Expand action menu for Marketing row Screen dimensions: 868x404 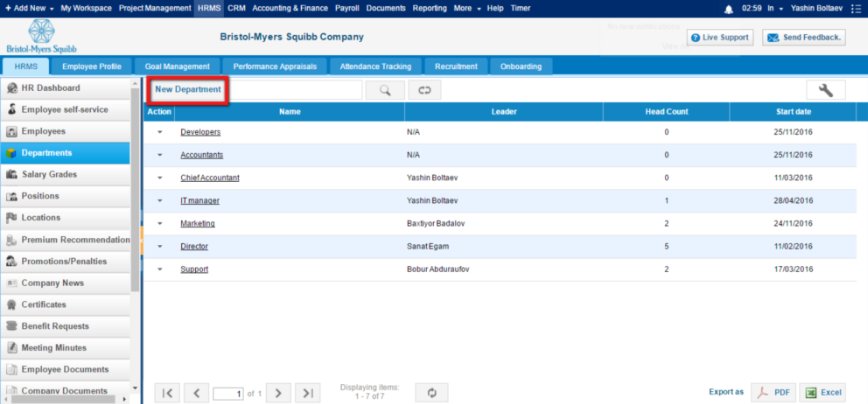[160, 224]
